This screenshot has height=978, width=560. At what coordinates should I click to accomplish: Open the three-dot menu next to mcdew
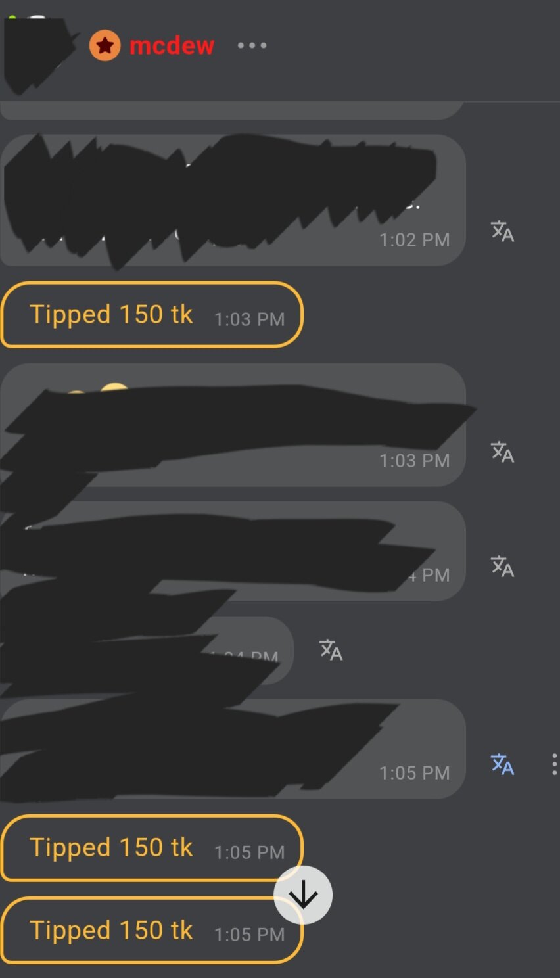point(252,45)
